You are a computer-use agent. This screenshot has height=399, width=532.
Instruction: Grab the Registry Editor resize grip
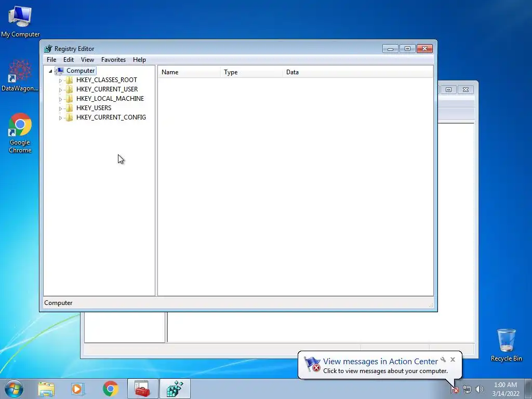click(431, 305)
